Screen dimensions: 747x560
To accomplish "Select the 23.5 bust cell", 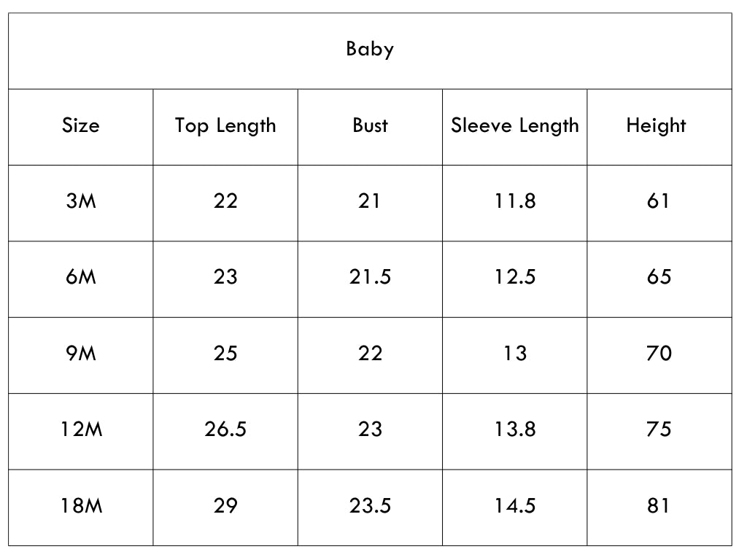I will 370,505.
